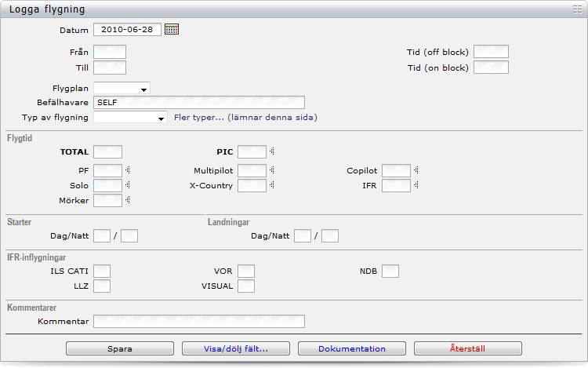This screenshot has height=368, width=588.
Task: Click the dotted icon beside Mörker field
Action: coord(128,200)
